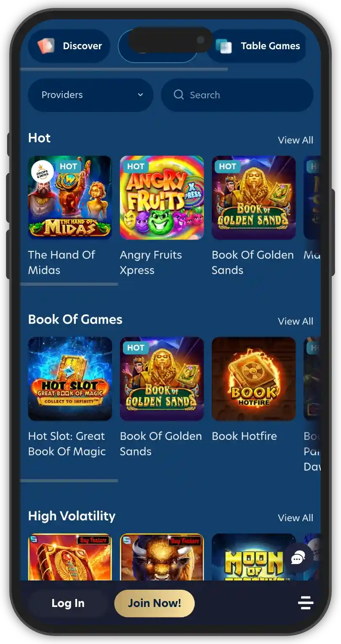Switch to the Discover tab

69,46
